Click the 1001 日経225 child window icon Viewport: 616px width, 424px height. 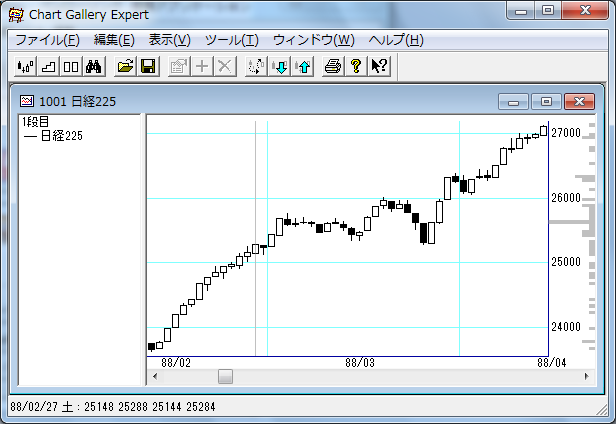[x=27, y=101]
